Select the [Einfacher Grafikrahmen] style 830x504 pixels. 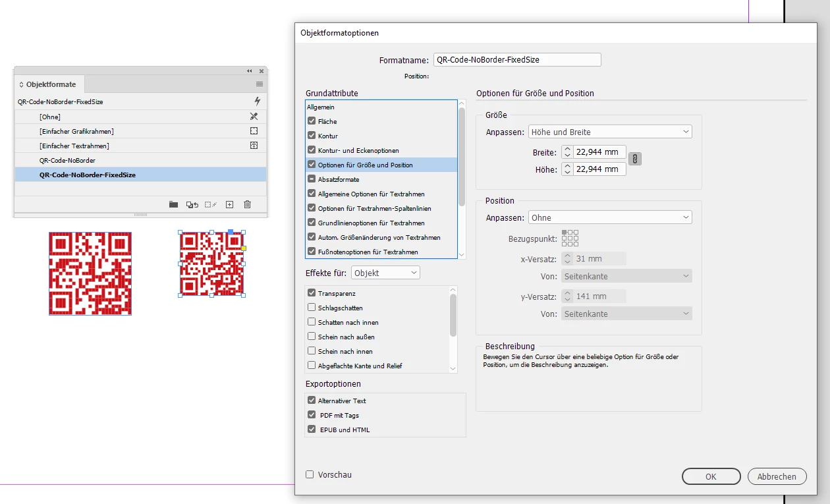140,131
